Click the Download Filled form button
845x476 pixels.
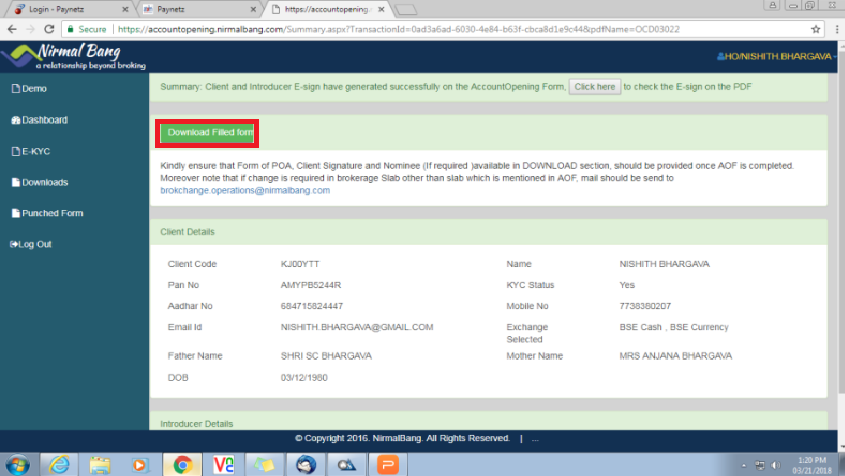point(210,132)
